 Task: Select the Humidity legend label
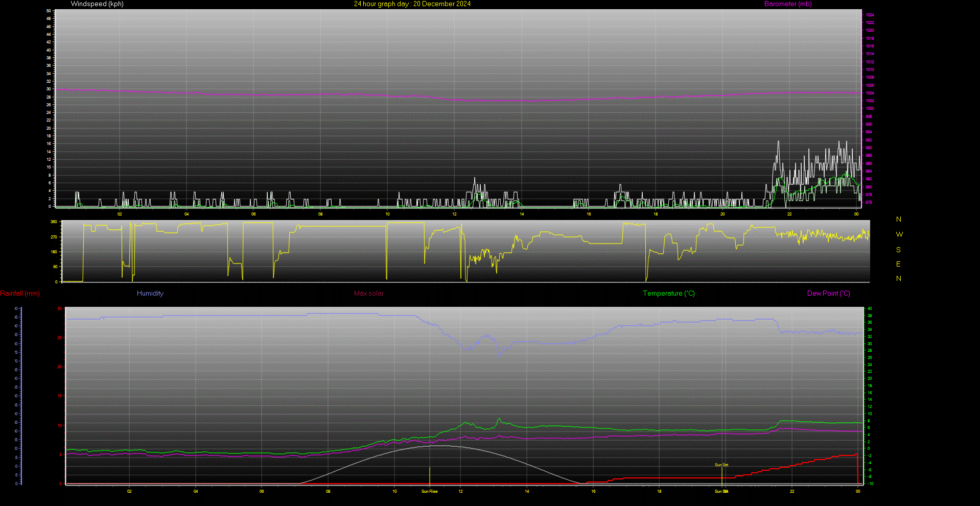pos(150,294)
